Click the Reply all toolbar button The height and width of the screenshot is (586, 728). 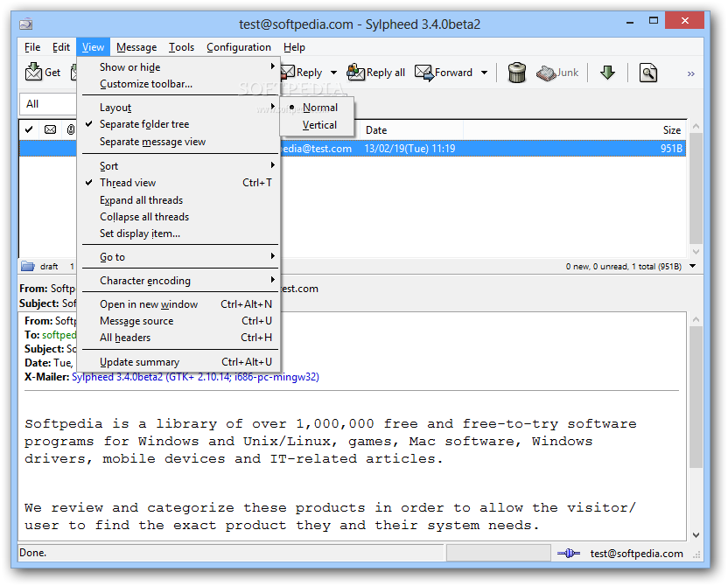click(x=376, y=73)
